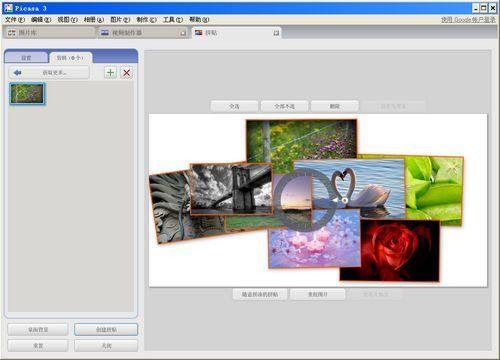
Task: Click the collage tab icon
Action: coord(199,33)
